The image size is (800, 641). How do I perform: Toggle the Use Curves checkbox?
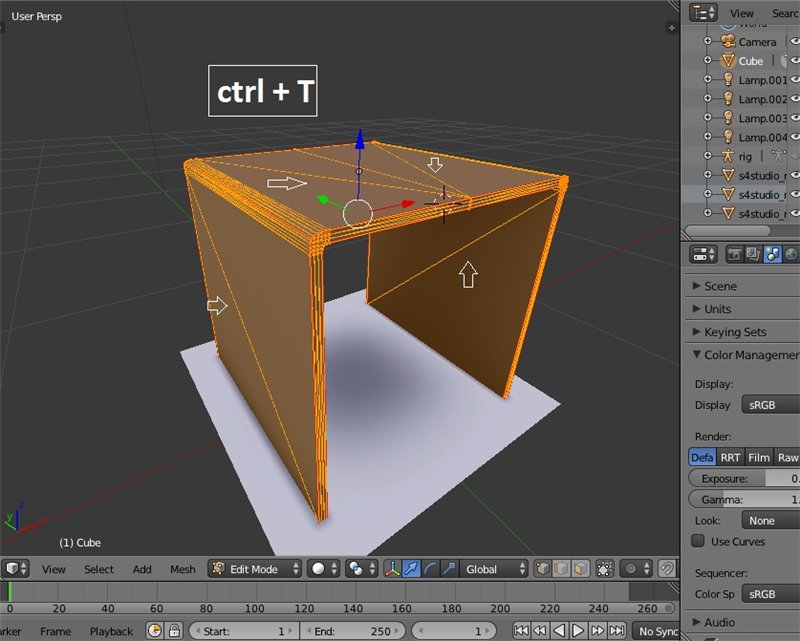pos(698,541)
